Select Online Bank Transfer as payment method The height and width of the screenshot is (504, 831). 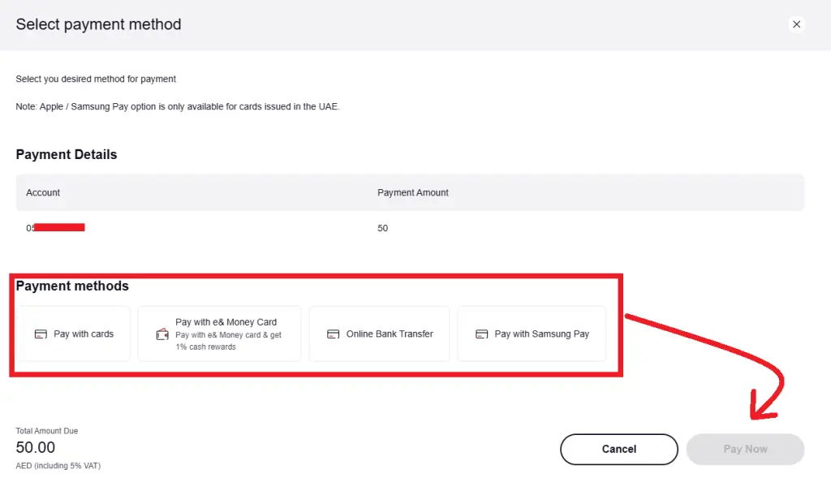379,334
